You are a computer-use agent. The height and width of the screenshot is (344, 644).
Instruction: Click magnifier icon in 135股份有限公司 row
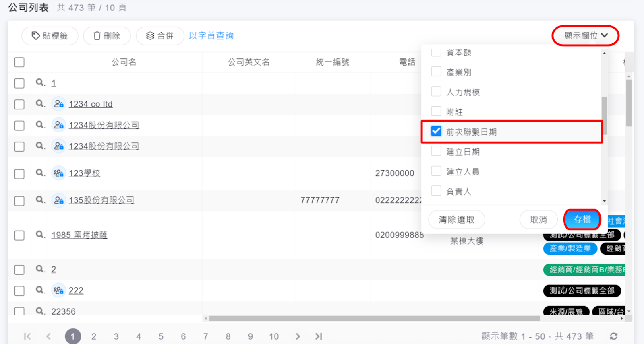pyautogui.click(x=40, y=200)
